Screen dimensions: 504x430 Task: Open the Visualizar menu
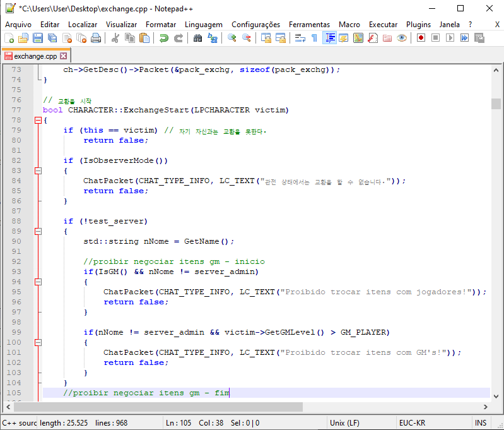coord(122,25)
